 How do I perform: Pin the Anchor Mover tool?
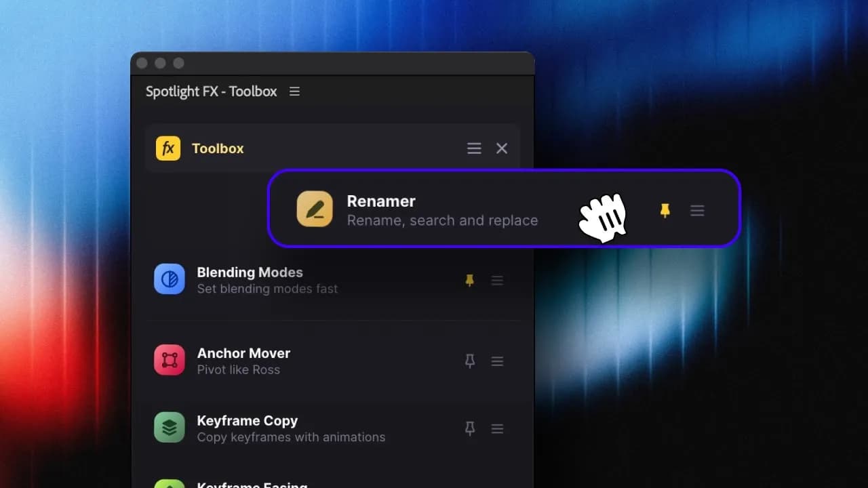pyautogui.click(x=469, y=361)
